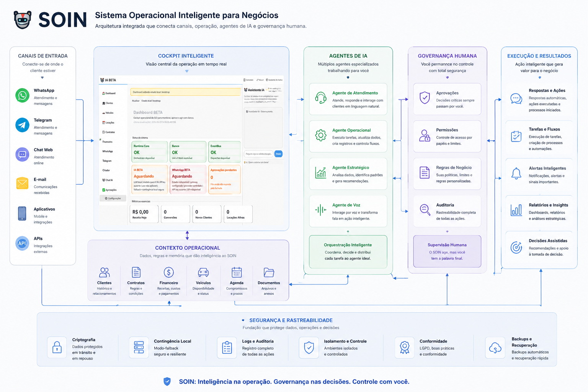Open Clientes in the cockpit sidebar
588x392 pixels.
tap(108, 103)
